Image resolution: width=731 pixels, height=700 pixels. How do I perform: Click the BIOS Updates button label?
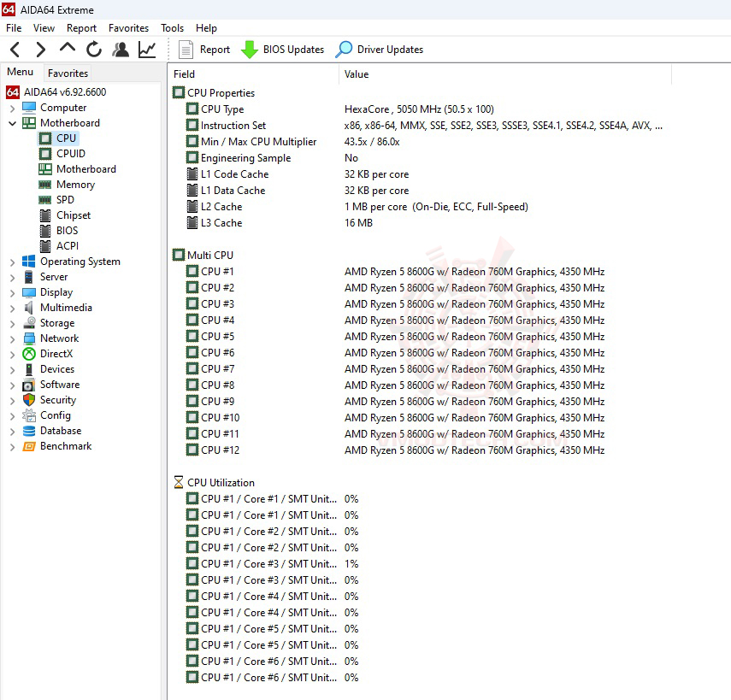point(293,50)
